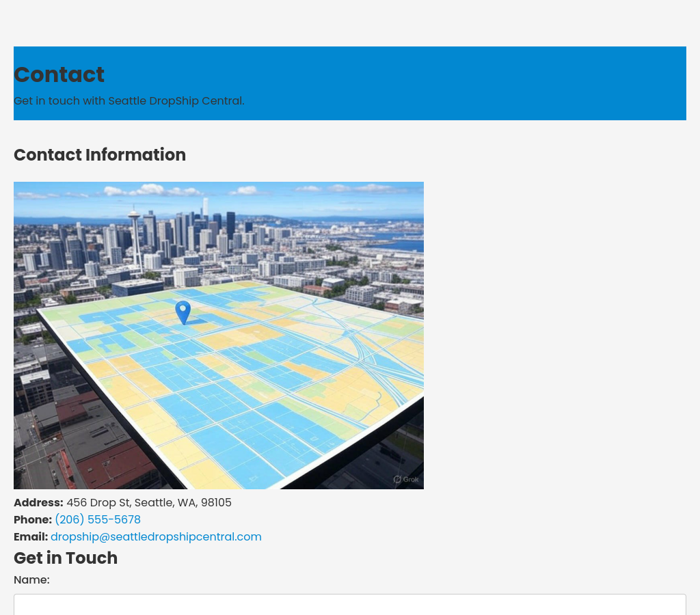Click the Space Needle in the skyline photo
Image resolution: width=700 pixels, height=615 pixels.
[134, 232]
